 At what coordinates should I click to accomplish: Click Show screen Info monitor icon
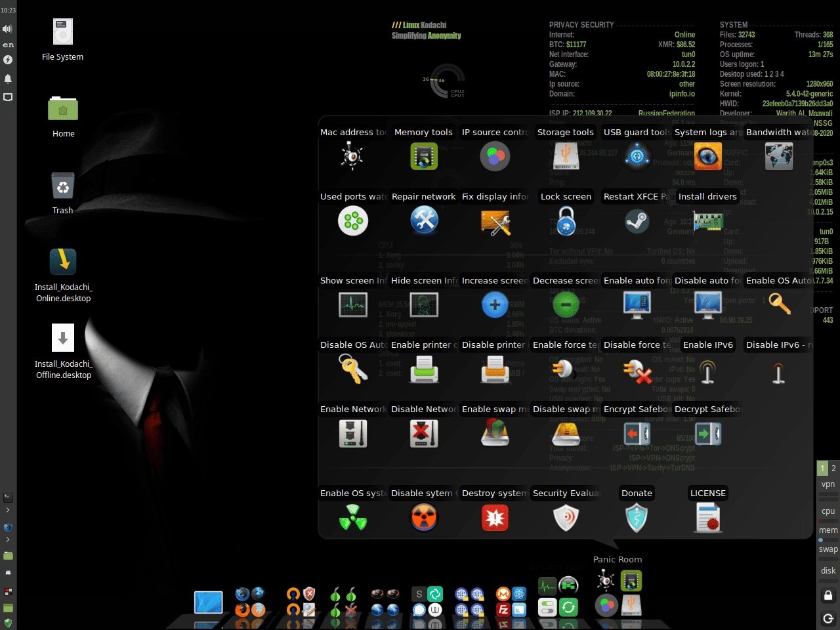[x=352, y=304]
